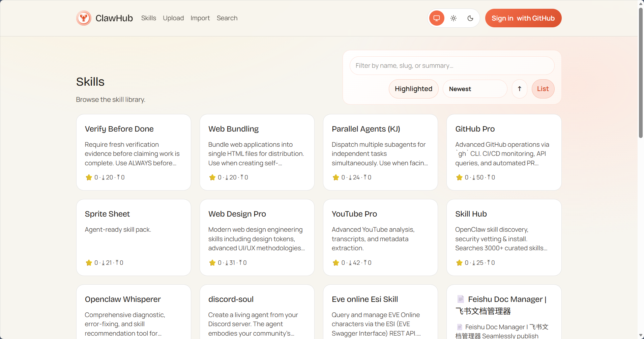Click the ClawHub lobster logo icon

[84, 18]
